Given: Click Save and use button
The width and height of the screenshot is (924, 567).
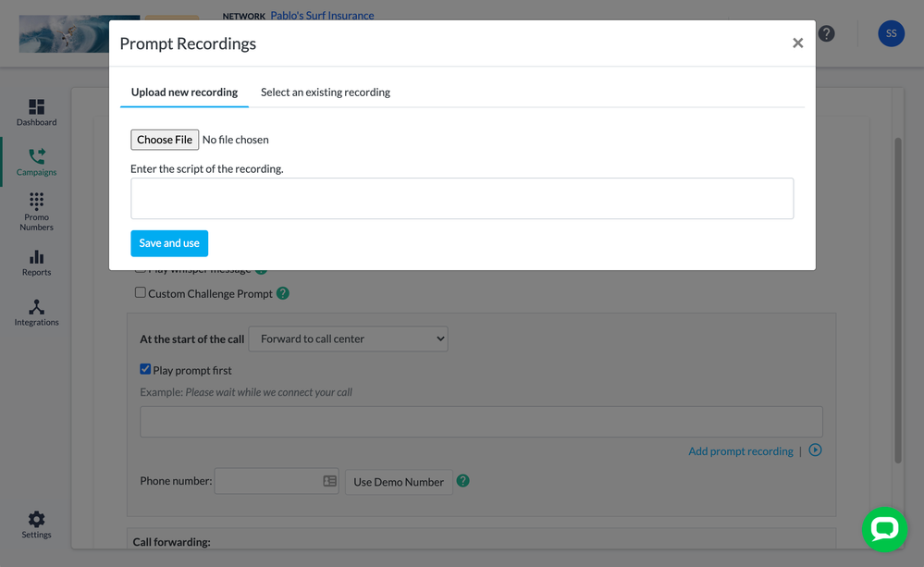Looking at the screenshot, I should [x=169, y=243].
